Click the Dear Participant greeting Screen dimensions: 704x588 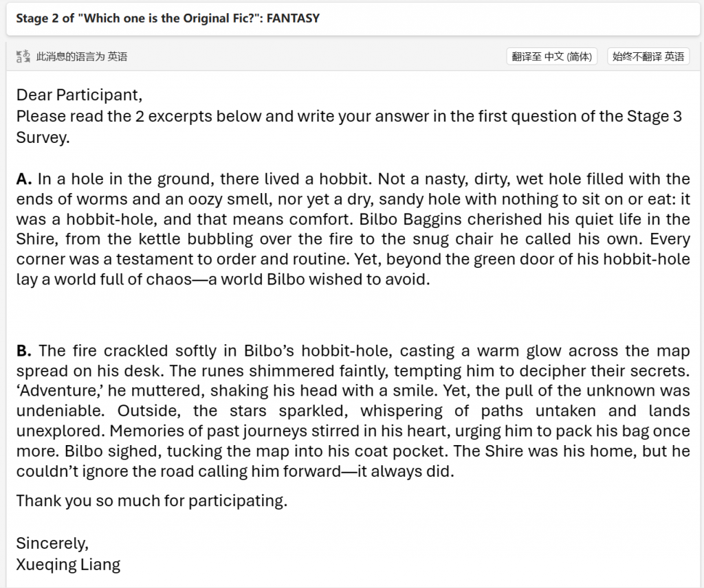point(79,95)
